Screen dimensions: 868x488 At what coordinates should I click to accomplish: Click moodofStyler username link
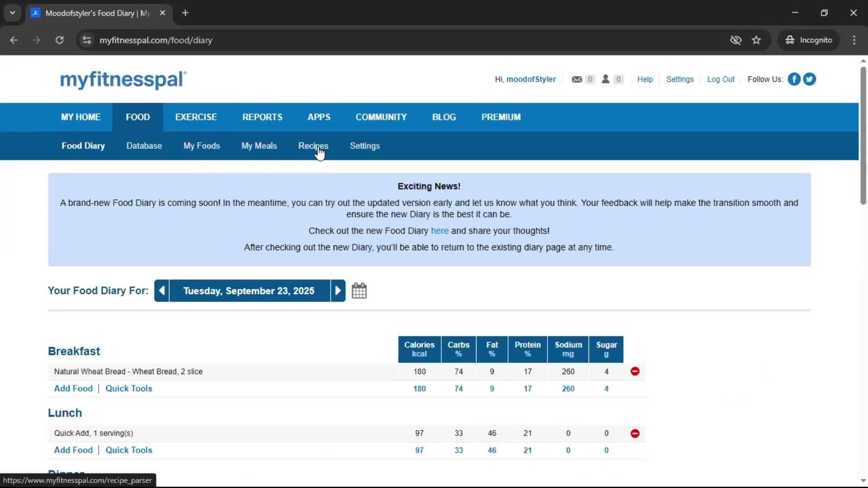531,79
